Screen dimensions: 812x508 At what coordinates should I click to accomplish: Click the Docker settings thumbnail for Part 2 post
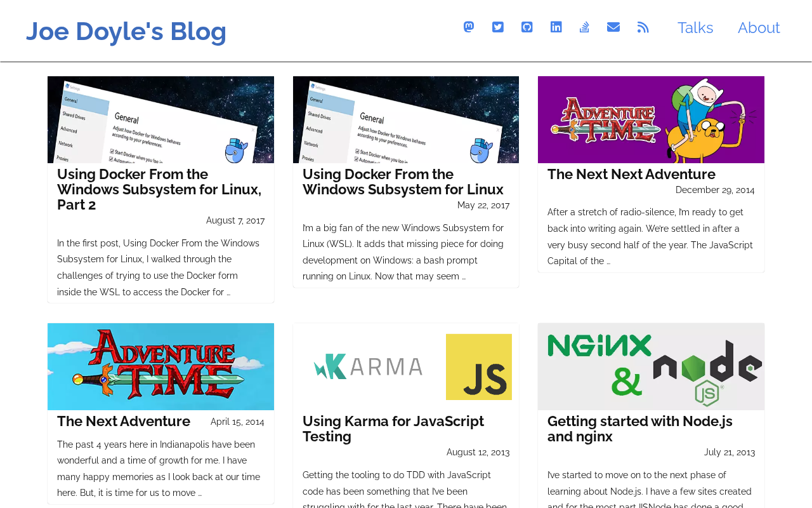(160, 119)
